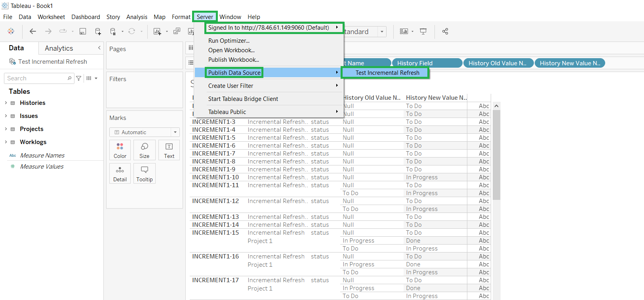Choose Publish Workbook from the Server menu
644x300 pixels.
234,60
